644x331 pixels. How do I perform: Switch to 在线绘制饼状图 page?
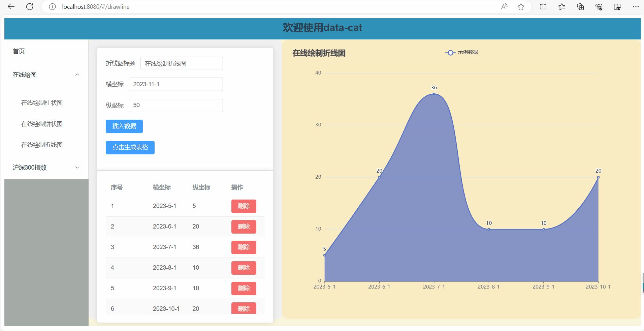(x=42, y=124)
